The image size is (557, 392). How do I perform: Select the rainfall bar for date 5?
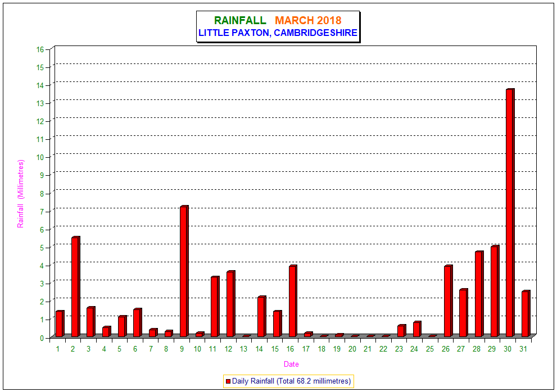[122, 326]
